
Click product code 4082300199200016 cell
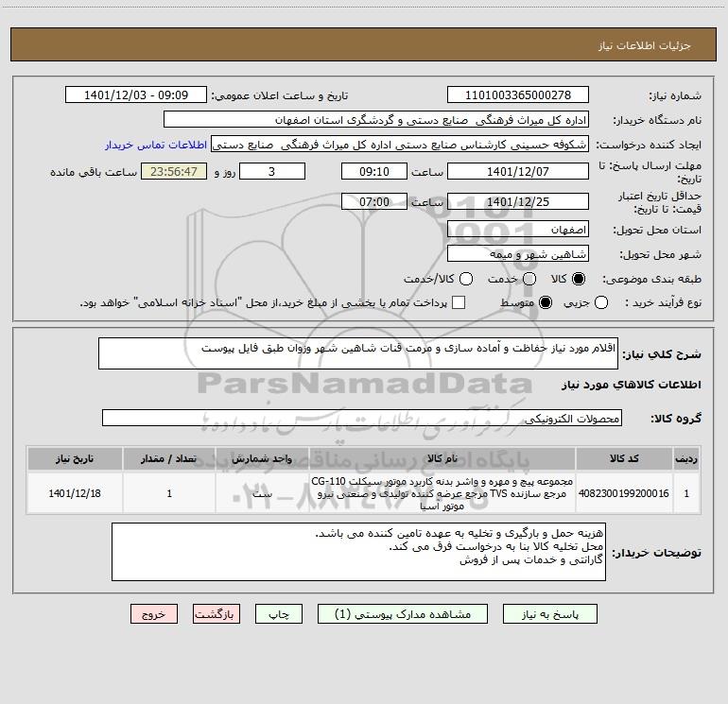point(624,493)
